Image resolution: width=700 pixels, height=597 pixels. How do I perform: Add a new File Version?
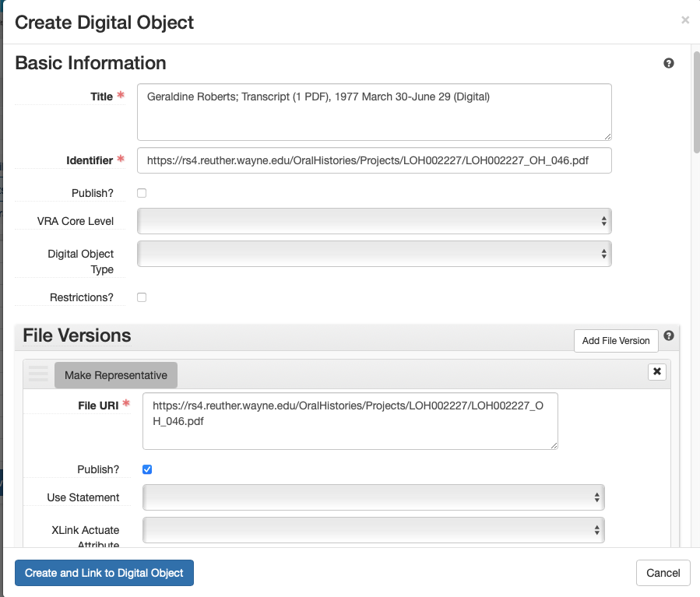click(615, 340)
